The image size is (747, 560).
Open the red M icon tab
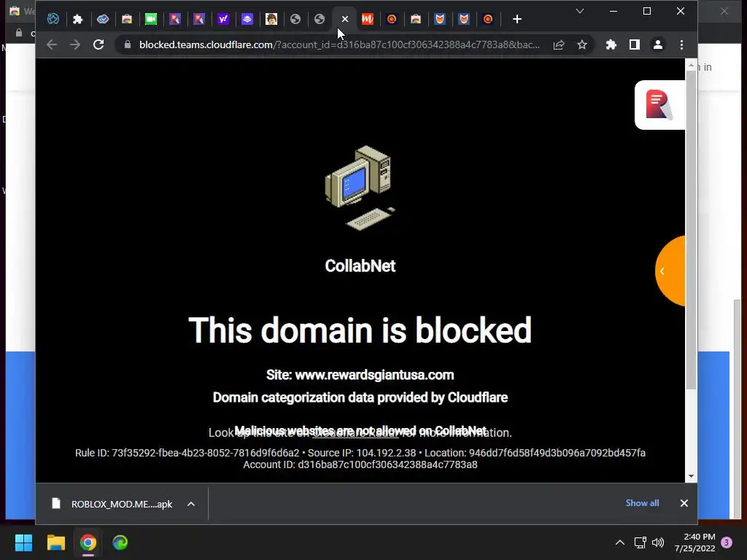point(368,19)
